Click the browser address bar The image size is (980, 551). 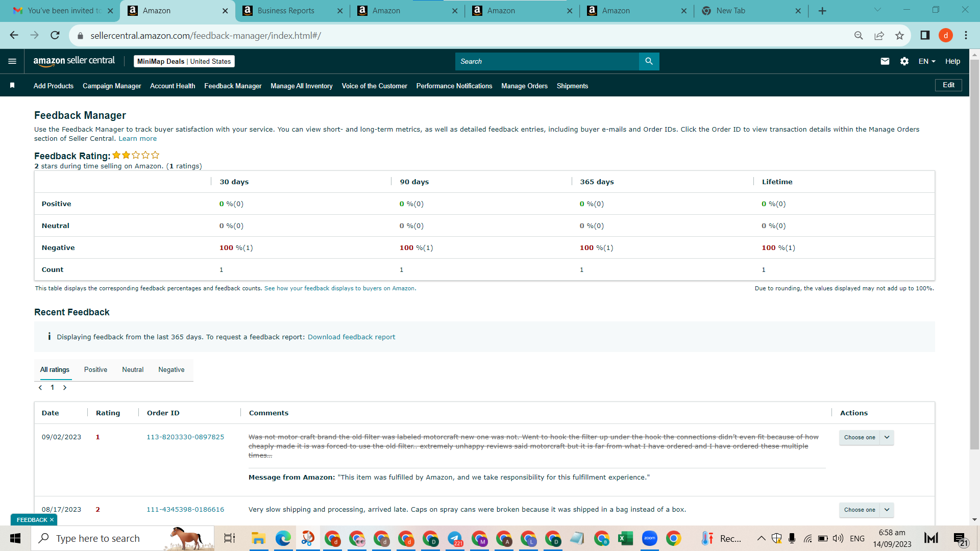click(x=459, y=35)
